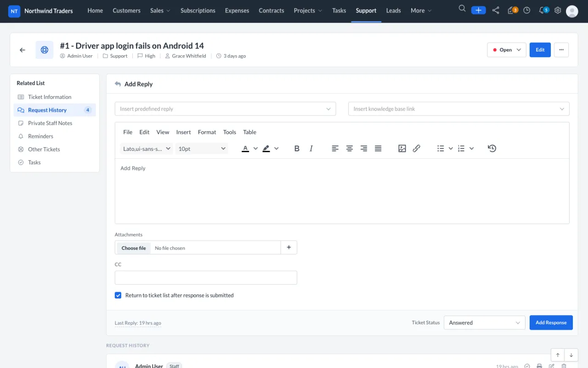Click the quick-create plus button in the header

tap(478, 10)
